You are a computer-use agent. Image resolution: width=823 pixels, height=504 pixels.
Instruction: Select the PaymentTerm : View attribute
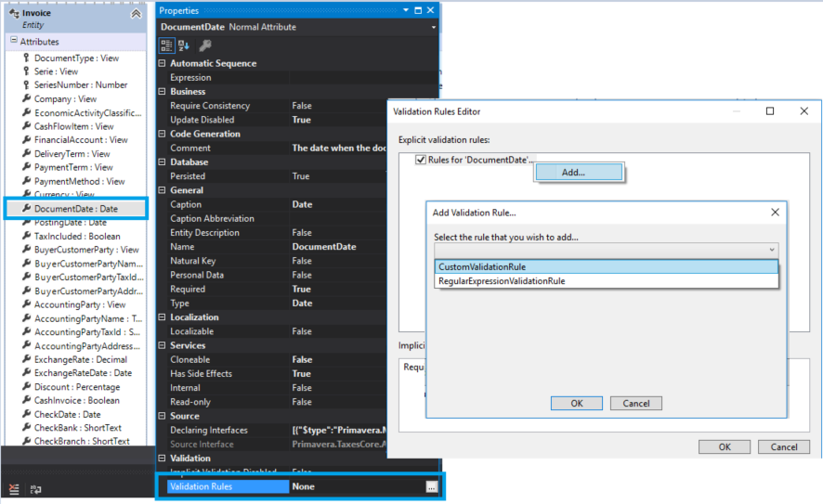74,167
